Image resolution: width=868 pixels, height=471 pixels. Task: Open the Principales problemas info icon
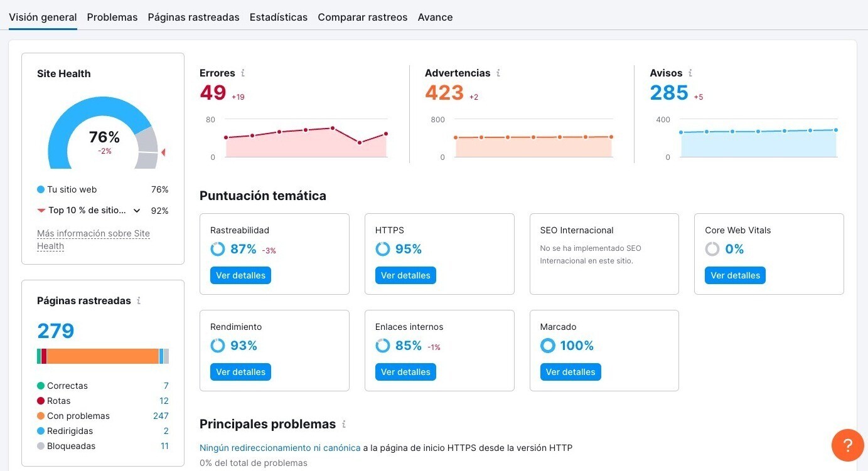pos(344,425)
